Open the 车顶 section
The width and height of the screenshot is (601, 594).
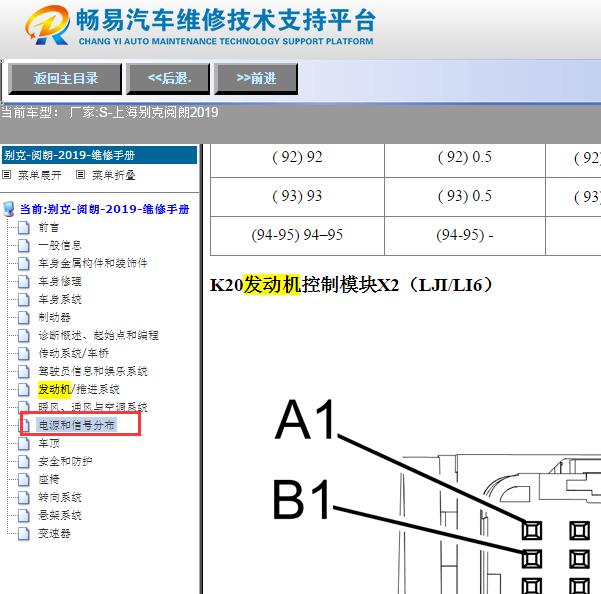[x=48, y=443]
